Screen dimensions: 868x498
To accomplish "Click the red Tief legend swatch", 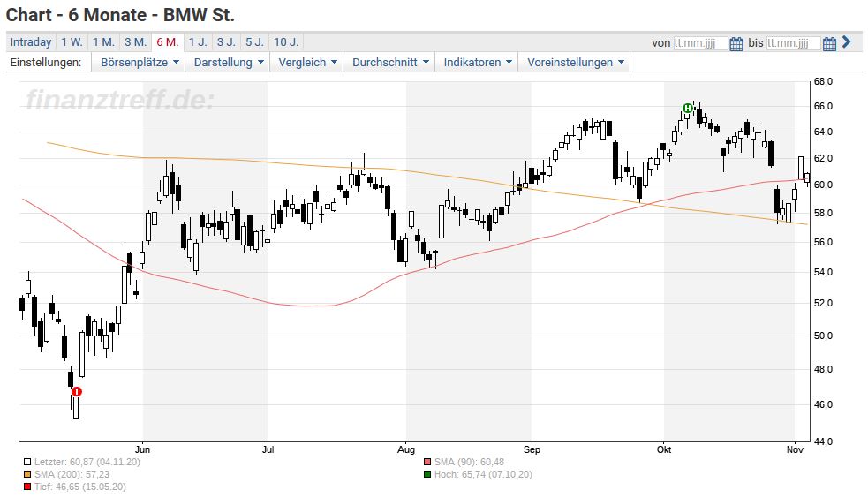I will [x=27, y=487].
